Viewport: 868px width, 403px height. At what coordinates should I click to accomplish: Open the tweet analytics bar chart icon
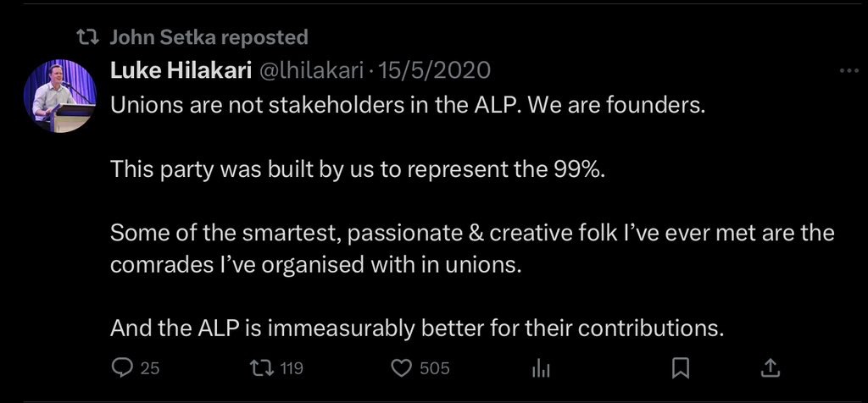[540, 368]
